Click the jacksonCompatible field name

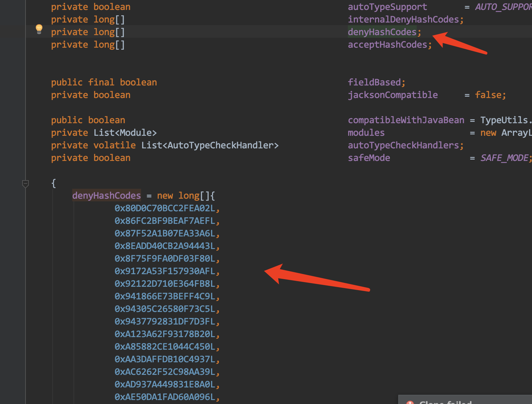(x=393, y=95)
